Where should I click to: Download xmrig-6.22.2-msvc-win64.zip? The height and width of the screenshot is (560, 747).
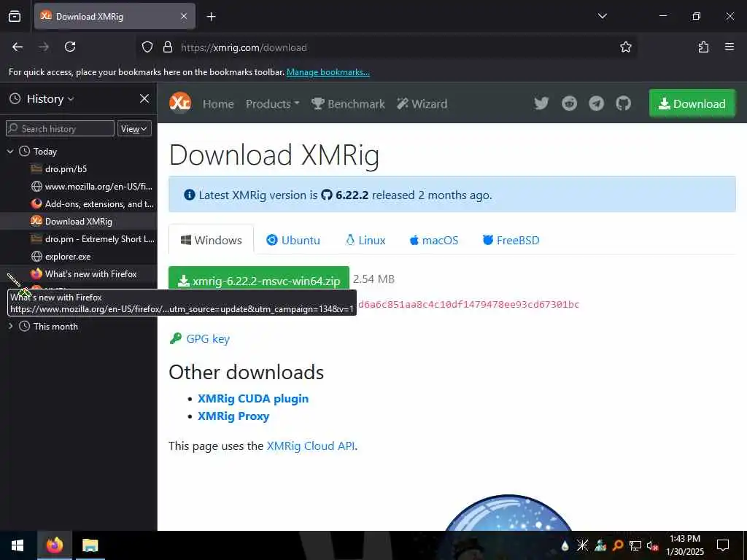259,279
